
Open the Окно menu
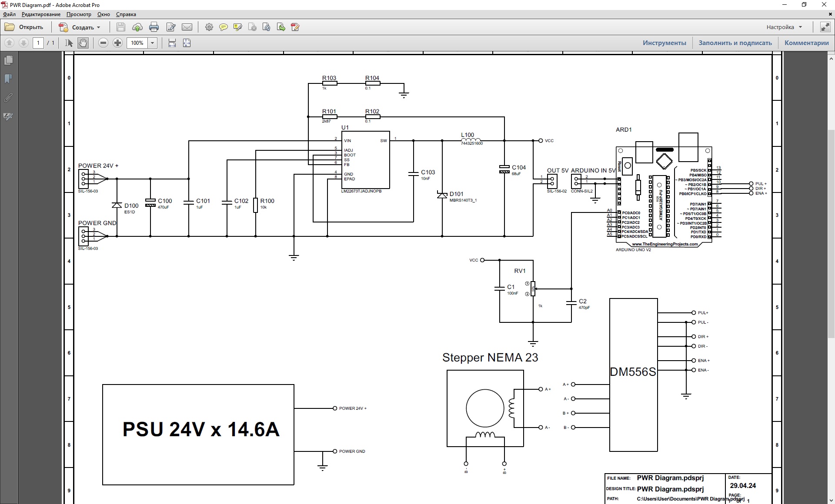tap(104, 14)
